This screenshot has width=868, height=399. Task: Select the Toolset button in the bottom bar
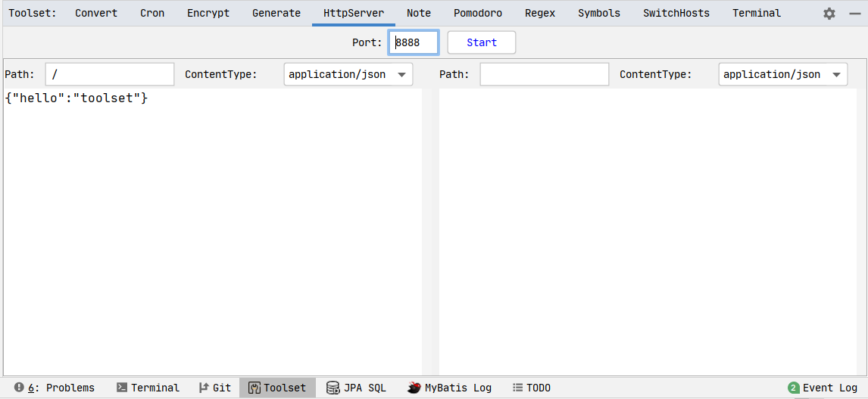[277, 388]
